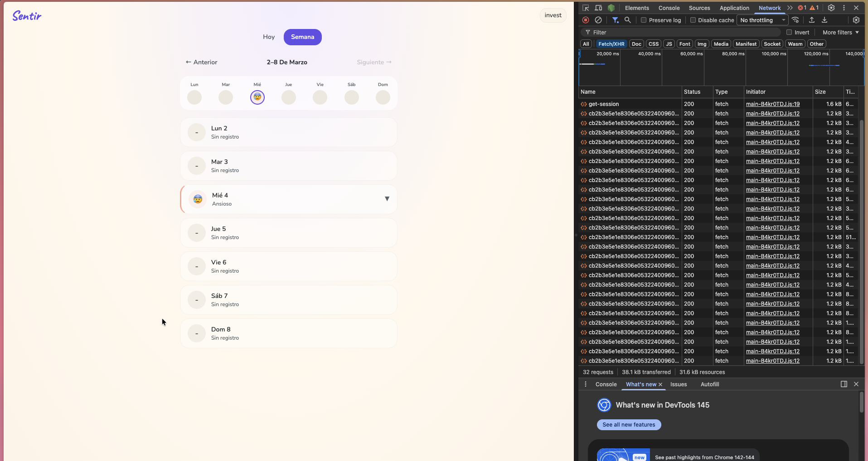
Task: Click See all new features
Action: 629,425
